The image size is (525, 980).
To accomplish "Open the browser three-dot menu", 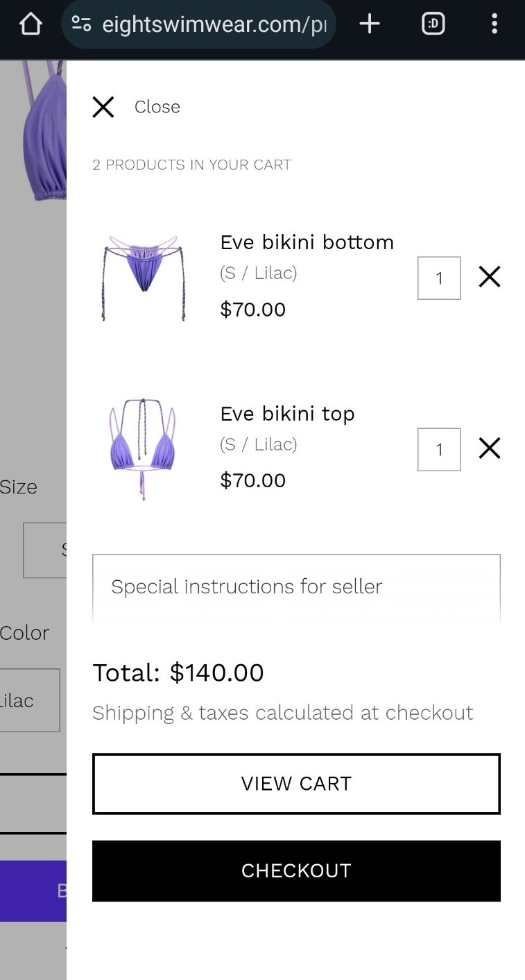I will point(494,24).
